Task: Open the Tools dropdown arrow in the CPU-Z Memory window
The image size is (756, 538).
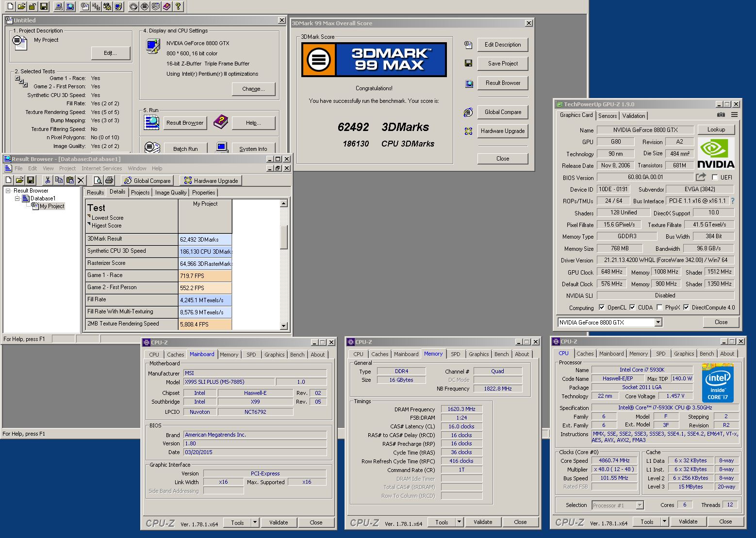Action: 460,522
